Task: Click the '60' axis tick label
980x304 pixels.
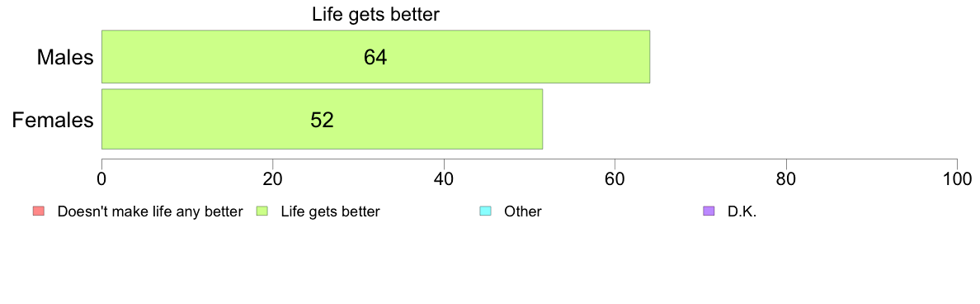Action: (x=615, y=179)
